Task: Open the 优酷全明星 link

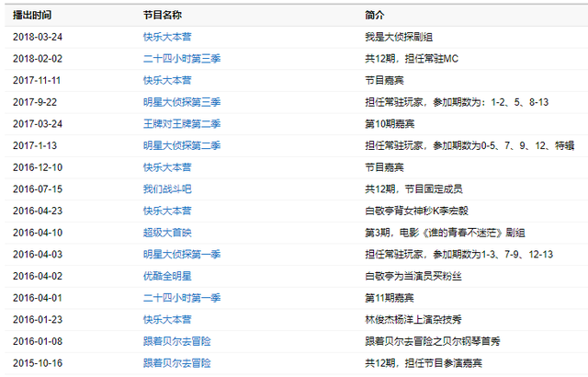Action: pos(167,276)
